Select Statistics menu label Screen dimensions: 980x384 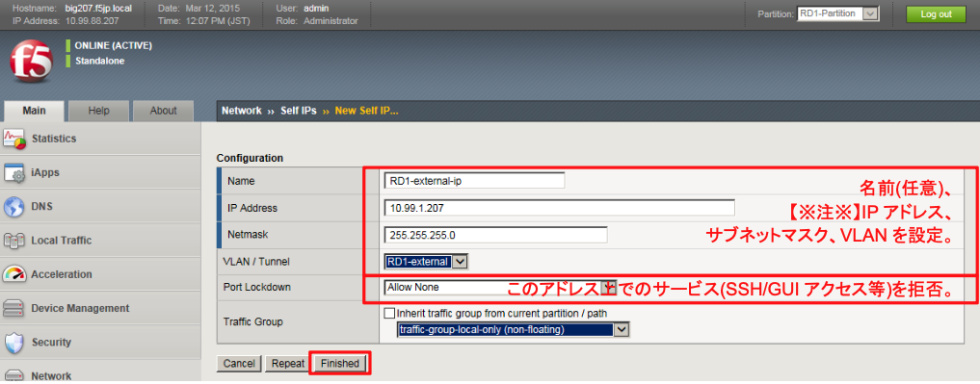tap(54, 139)
